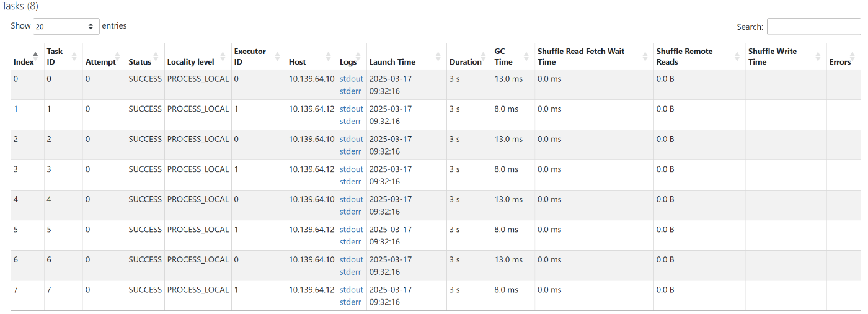Open stderr log for task 2
This screenshot has height=314, width=868.
[350, 151]
